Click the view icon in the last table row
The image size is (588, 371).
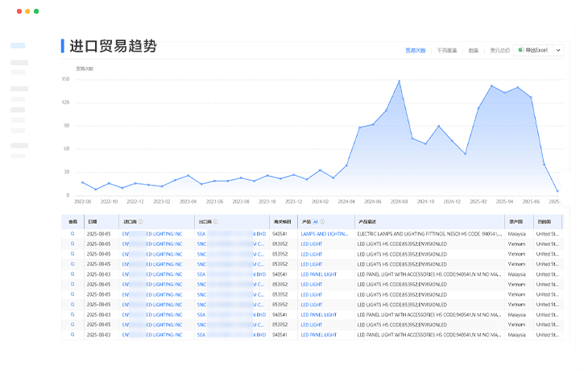[x=72, y=335]
